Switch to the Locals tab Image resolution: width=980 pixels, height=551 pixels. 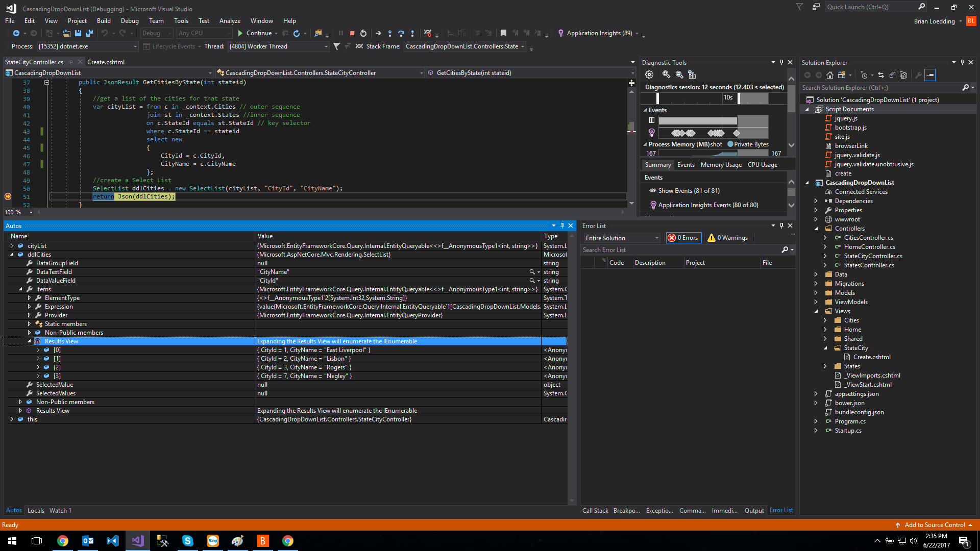click(x=36, y=511)
